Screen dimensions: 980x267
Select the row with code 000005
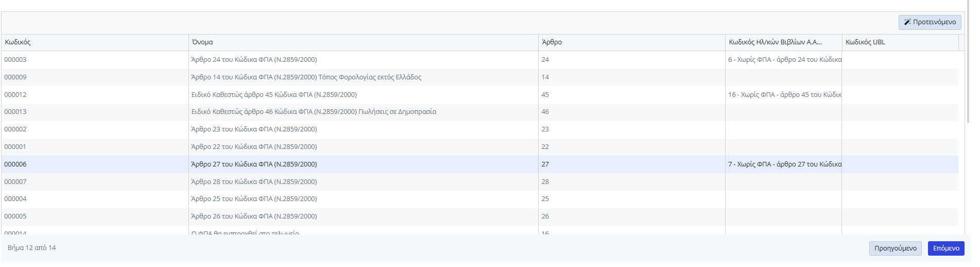tap(15, 216)
